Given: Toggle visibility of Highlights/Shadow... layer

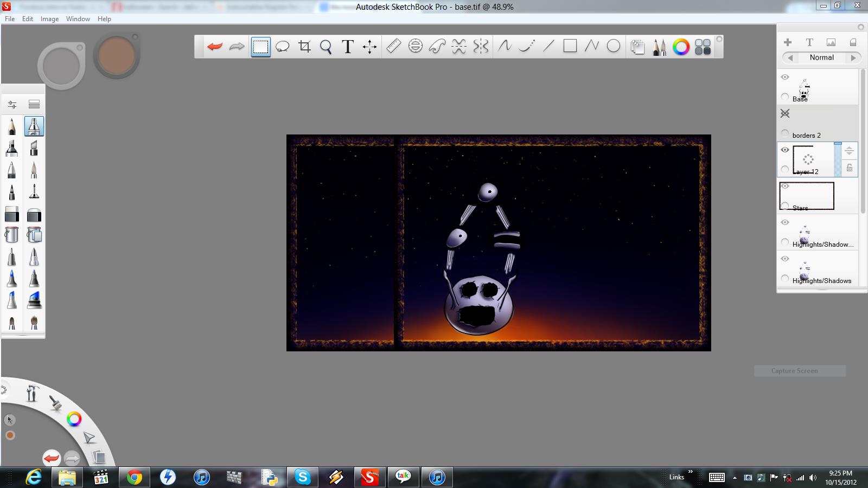Looking at the screenshot, I should tap(785, 222).
